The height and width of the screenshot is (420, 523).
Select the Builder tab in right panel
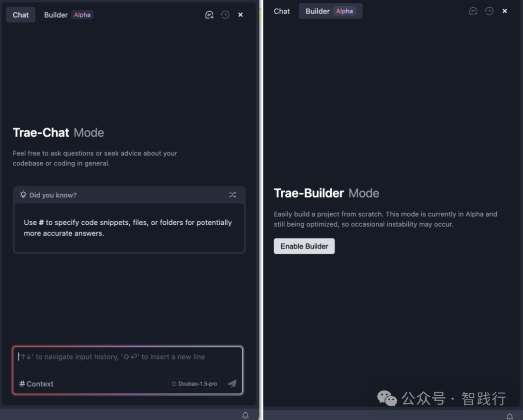(x=331, y=11)
